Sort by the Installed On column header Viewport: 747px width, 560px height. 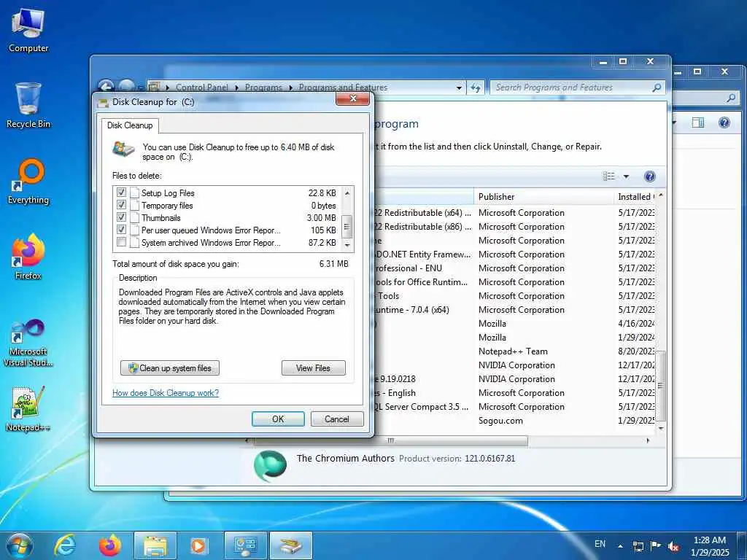pos(635,197)
